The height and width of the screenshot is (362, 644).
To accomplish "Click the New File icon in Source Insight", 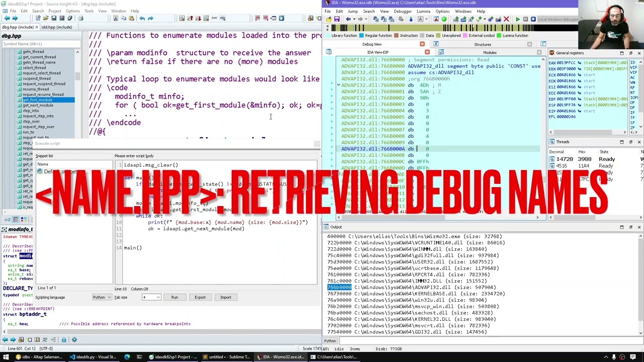I will pos(38,18).
